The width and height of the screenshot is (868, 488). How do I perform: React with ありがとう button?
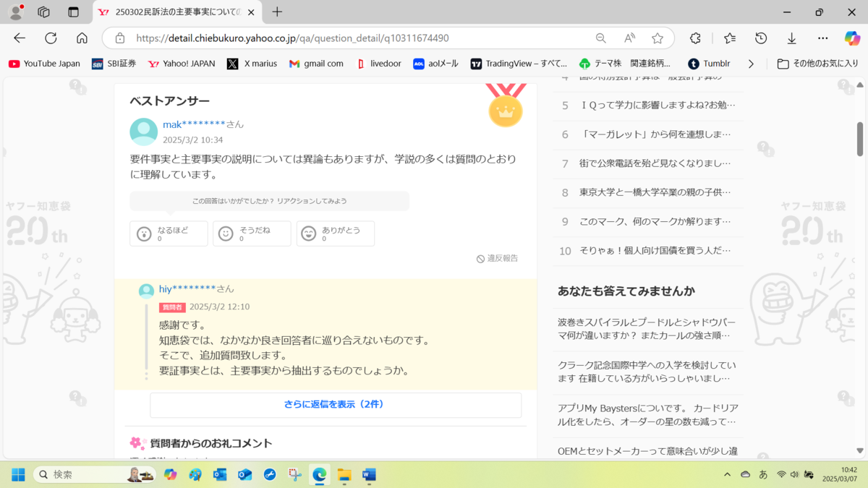[336, 234]
